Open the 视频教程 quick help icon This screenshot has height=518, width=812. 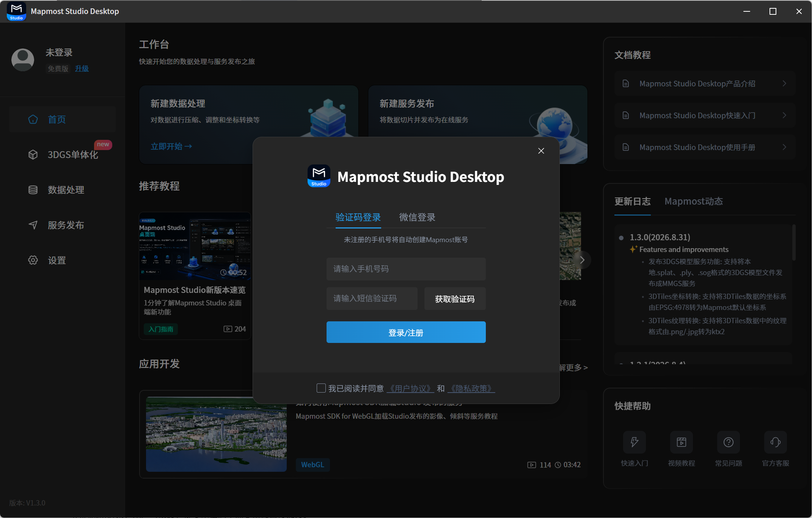click(x=682, y=442)
